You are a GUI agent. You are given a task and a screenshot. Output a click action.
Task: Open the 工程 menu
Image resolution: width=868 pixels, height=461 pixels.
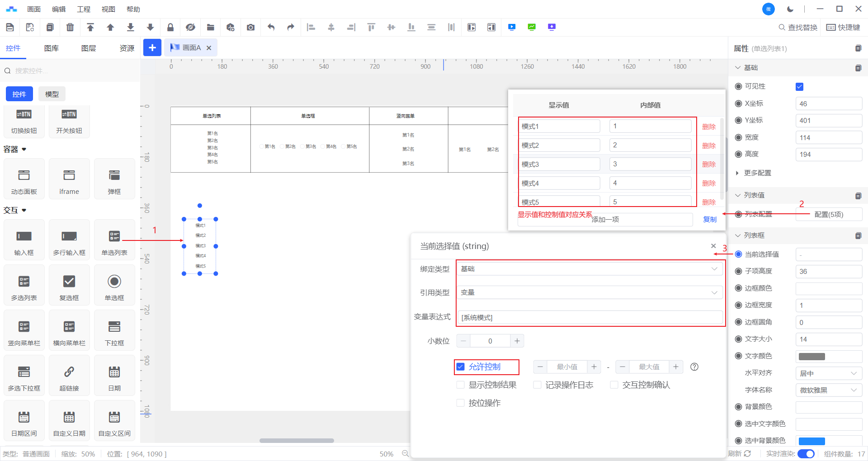pos(84,9)
